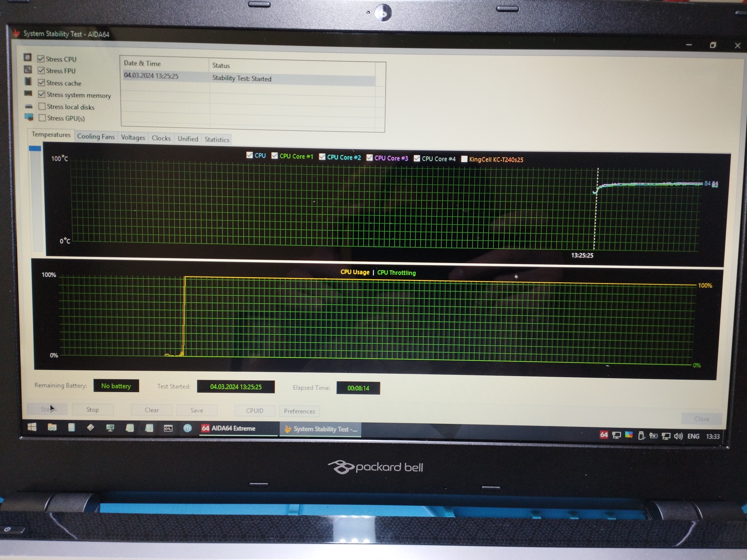Open the Command Prompt taskbar icon
747x560 pixels.
click(168, 428)
